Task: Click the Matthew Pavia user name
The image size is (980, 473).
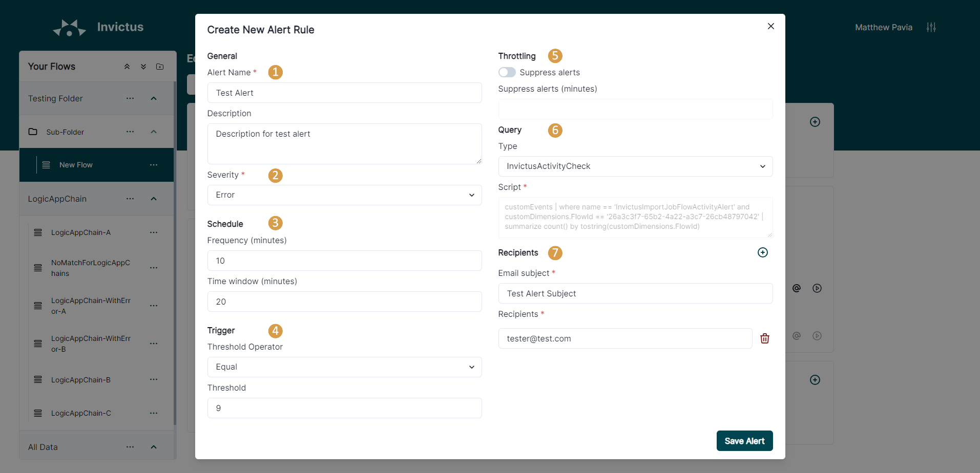Action: pyautogui.click(x=883, y=27)
